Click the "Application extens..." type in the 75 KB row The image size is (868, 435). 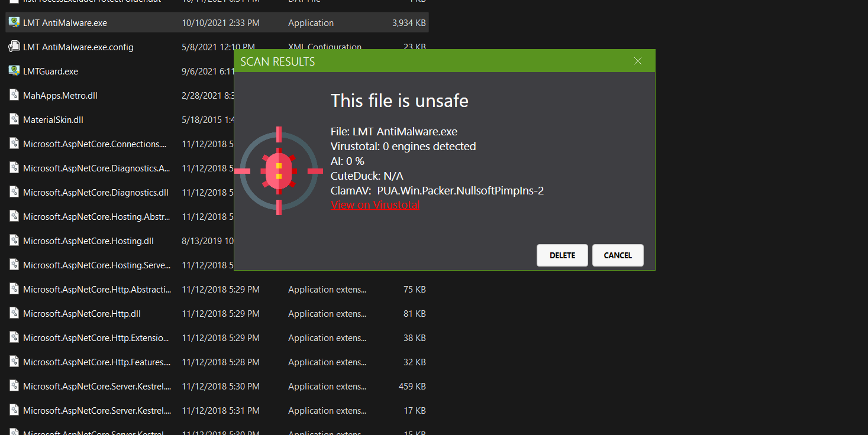pyautogui.click(x=327, y=290)
